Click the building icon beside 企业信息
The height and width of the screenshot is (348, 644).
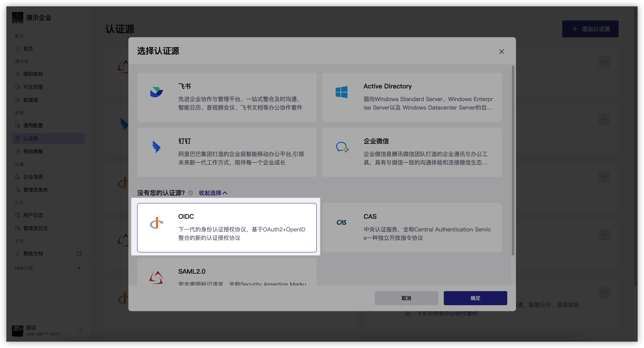[x=17, y=177]
